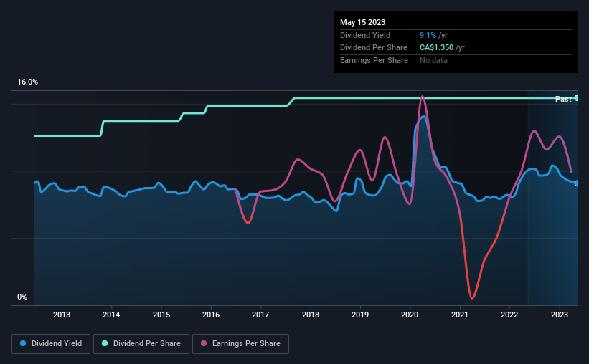Viewport: 589px width, 364px height.
Task: Click the 2020 x-axis year label
Action: [x=410, y=315]
